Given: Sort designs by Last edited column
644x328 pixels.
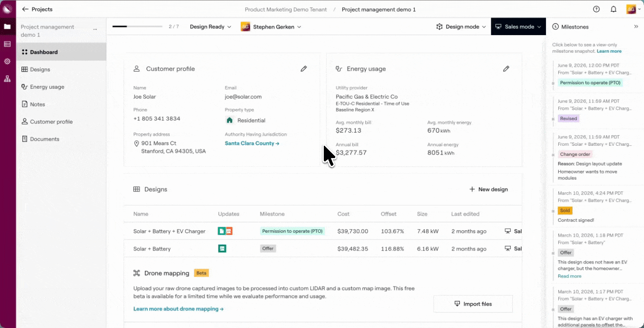Looking at the screenshot, I should coord(465,214).
